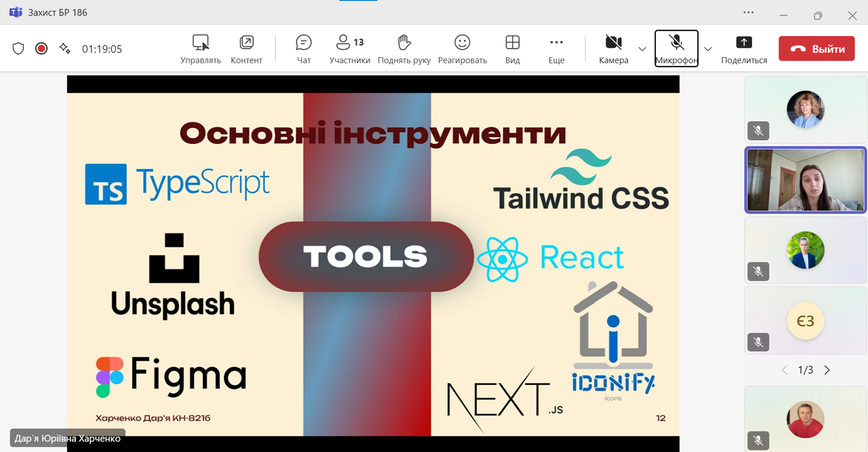Unmute with the Микрофон button
This screenshot has width=868, height=452.
point(676,48)
